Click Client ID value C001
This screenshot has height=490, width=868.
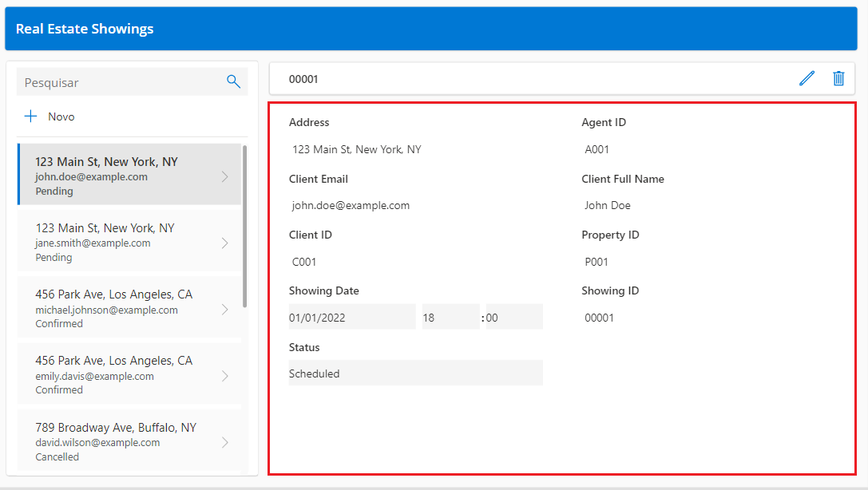(304, 262)
